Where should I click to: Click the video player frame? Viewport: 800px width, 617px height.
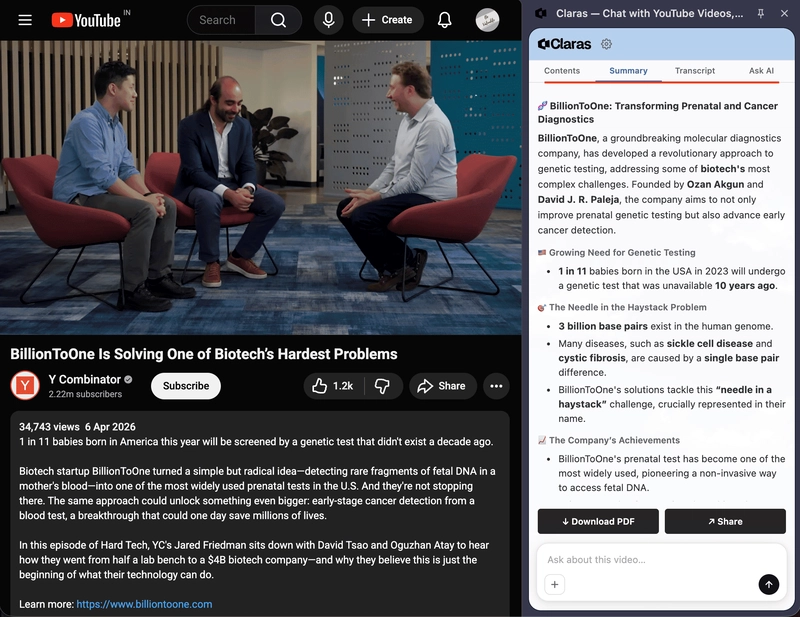pyautogui.click(x=261, y=188)
